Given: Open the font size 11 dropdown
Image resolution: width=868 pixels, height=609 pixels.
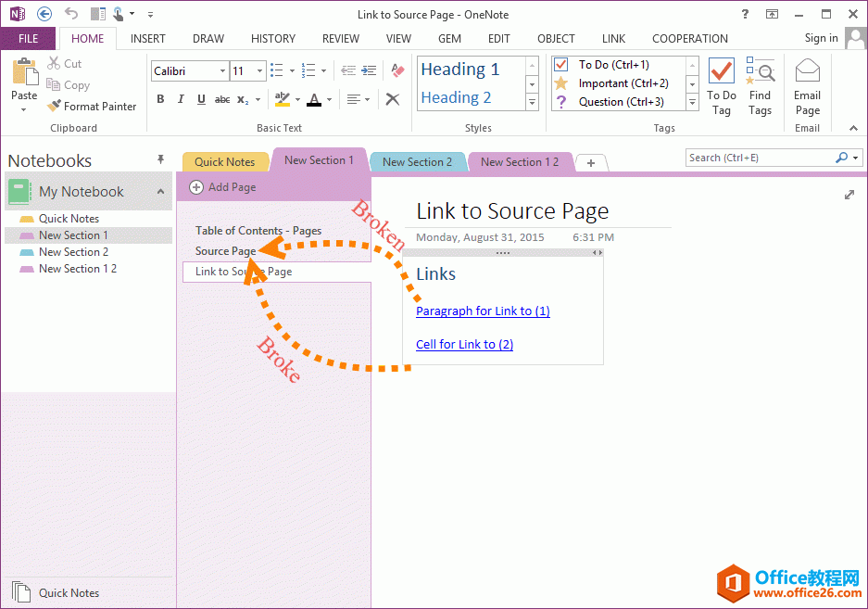Looking at the screenshot, I should (260, 71).
